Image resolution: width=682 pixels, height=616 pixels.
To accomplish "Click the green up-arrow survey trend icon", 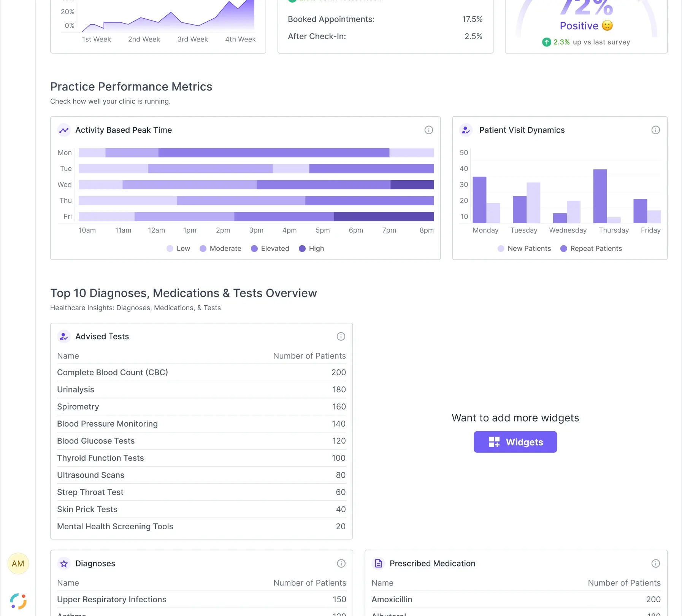I will point(546,42).
